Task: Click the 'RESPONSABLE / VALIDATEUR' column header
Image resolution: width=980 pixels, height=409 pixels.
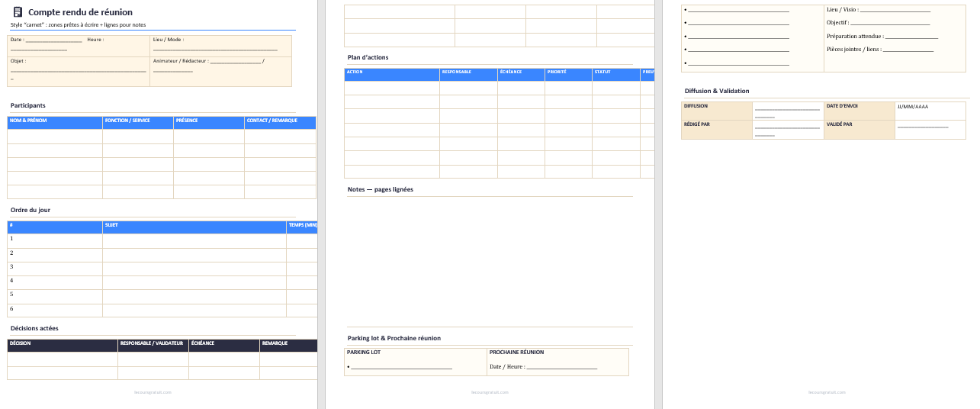Action: (x=153, y=343)
